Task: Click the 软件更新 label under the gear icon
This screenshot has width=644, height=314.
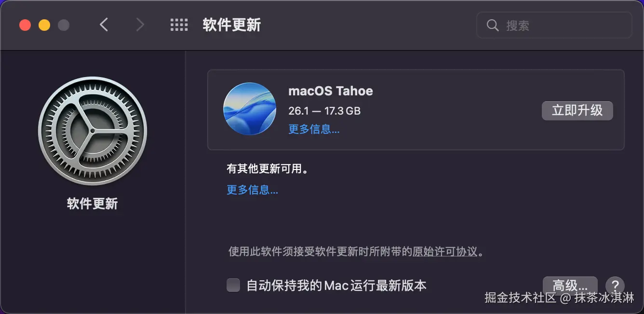Action: pos(93,204)
